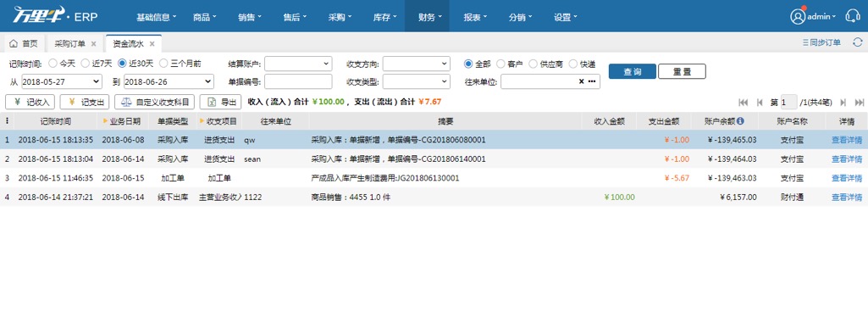Open the 报表 menu
868x312 pixels.
tap(476, 17)
